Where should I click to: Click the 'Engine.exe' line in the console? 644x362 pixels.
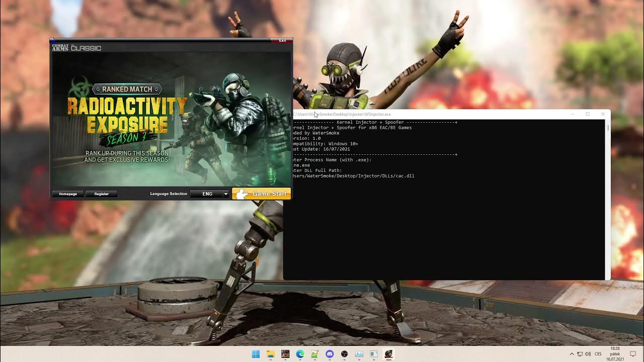[301, 165]
